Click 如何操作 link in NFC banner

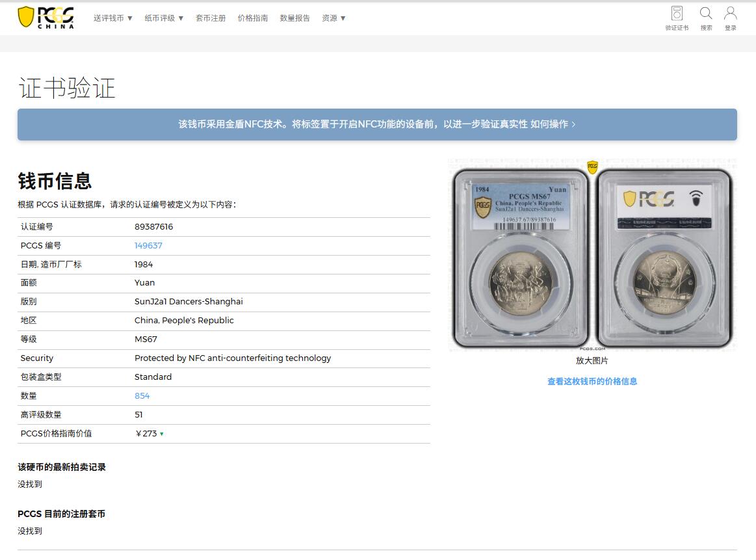point(553,124)
